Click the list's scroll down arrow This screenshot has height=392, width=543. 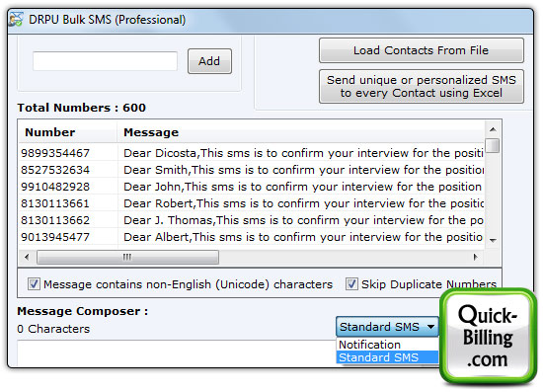pyautogui.click(x=493, y=240)
